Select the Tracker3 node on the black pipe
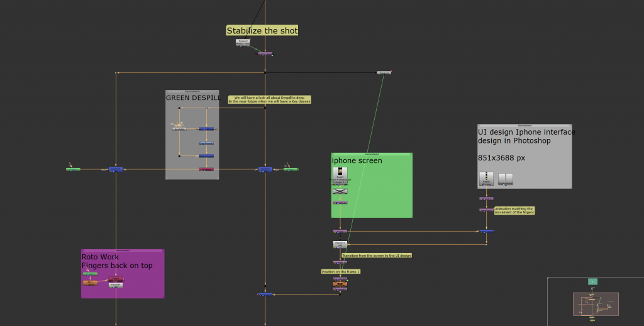The image size is (644, 326). pyautogui.click(x=384, y=73)
